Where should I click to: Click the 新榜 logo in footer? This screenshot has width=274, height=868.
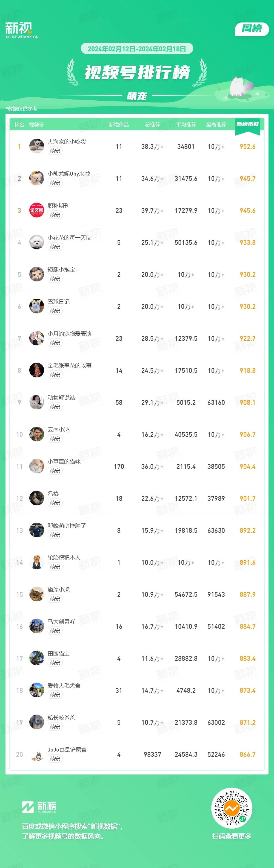[x=39, y=807]
